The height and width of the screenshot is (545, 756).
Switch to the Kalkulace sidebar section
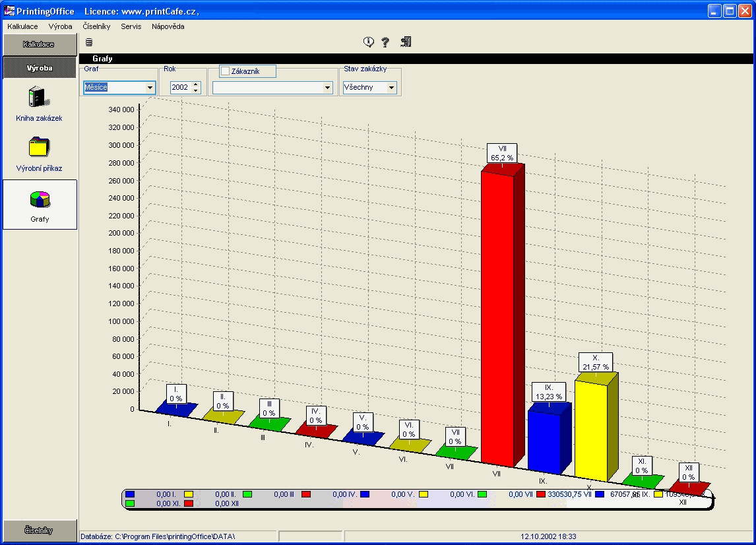click(40, 44)
